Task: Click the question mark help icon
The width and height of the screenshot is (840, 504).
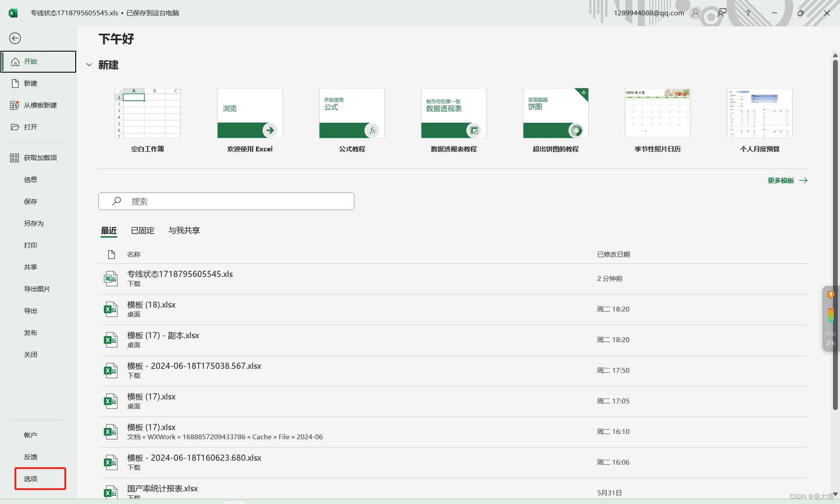Action: (x=748, y=13)
